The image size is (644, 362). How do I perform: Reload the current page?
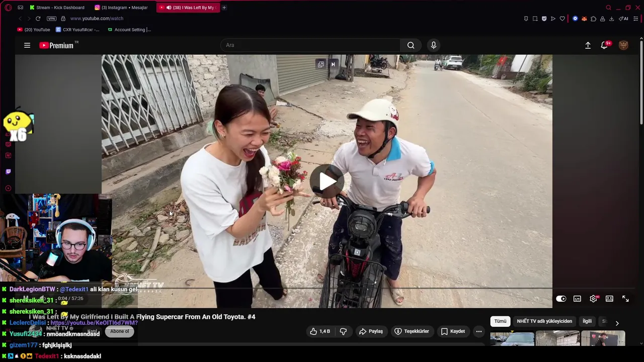38,19
